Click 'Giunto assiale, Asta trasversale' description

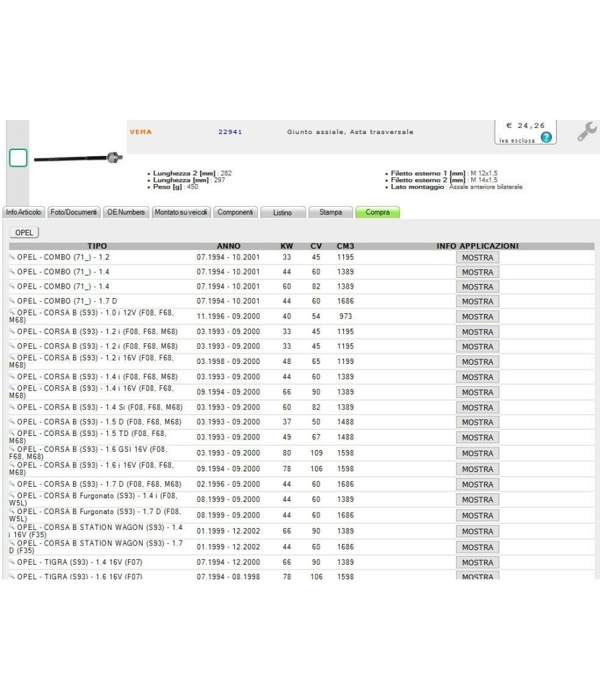point(351,132)
